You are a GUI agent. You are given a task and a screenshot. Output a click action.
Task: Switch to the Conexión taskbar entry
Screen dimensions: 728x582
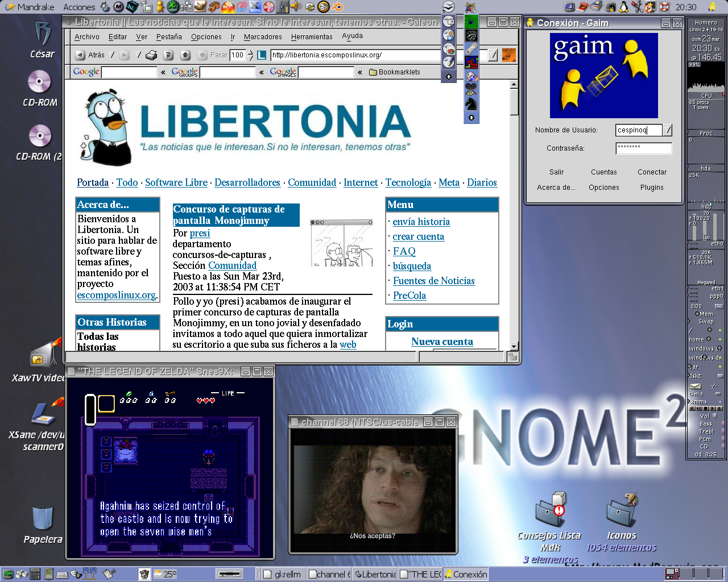click(x=466, y=574)
